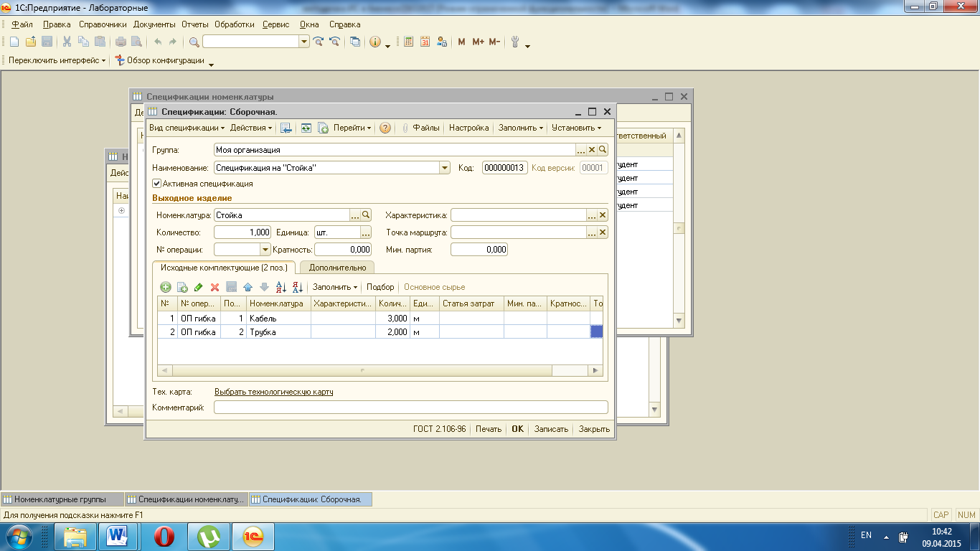The height and width of the screenshot is (551, 980).
Task: Open the calculator icon in the toolbar
Action: coord(408,42)
